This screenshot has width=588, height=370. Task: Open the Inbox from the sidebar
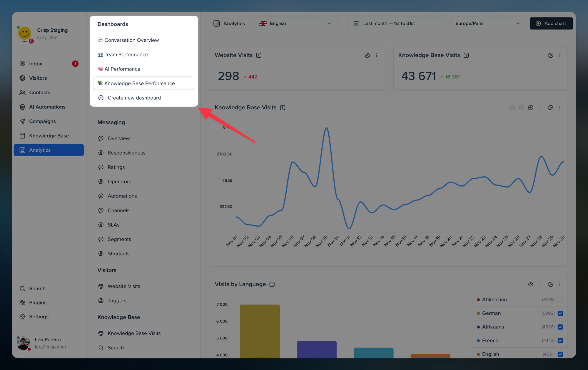click(x=36, y=63)
